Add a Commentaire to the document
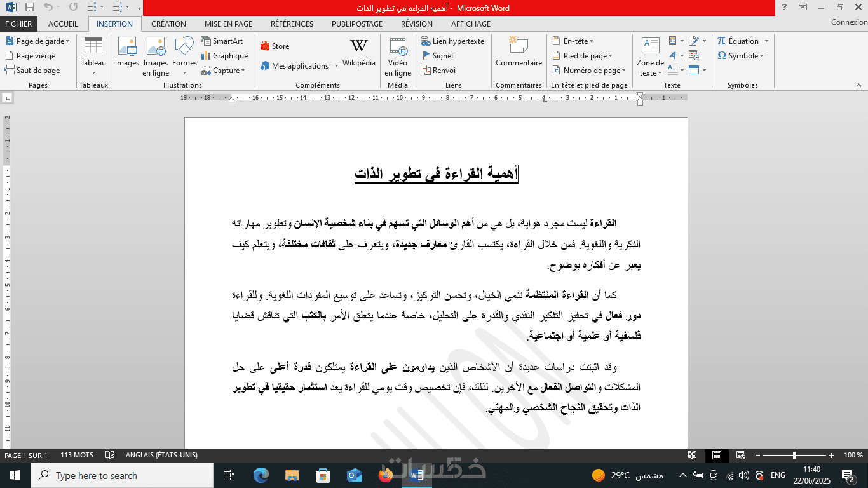The height and width of the screenshot is (488, 868). (x=519, y=53)
